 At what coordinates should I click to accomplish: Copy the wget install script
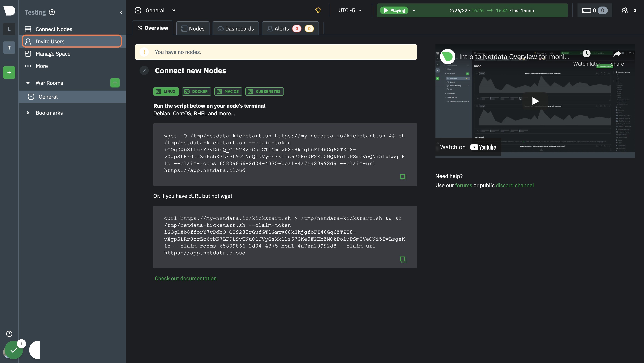[x=403, y=177]
